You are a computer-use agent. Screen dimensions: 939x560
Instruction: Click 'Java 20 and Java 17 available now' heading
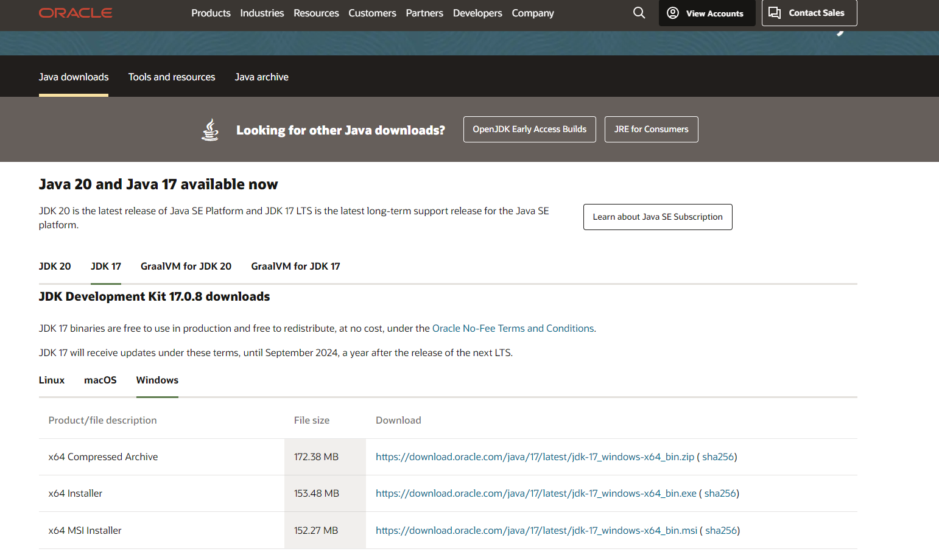(x=158, y=184)
